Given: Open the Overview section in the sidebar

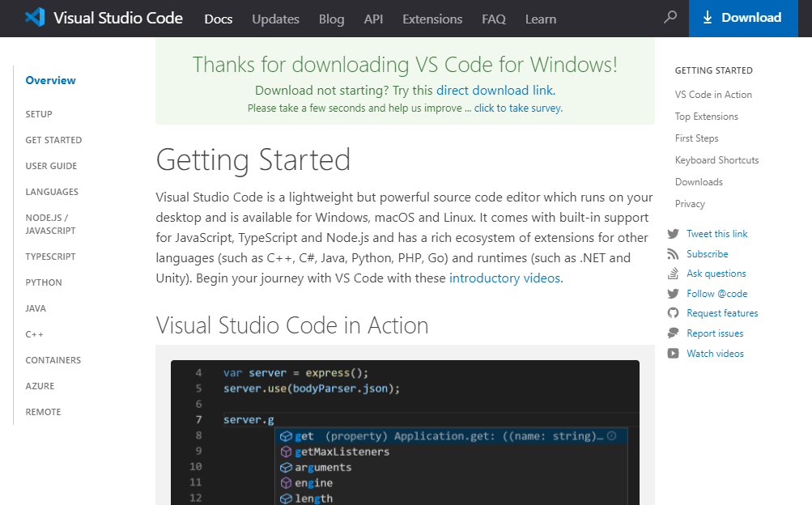Looking at the screenshot, I should [50, 80].
